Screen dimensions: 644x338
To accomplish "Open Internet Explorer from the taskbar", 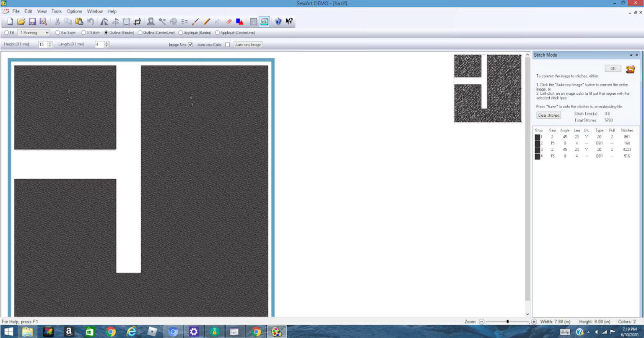I will point(131,332).
